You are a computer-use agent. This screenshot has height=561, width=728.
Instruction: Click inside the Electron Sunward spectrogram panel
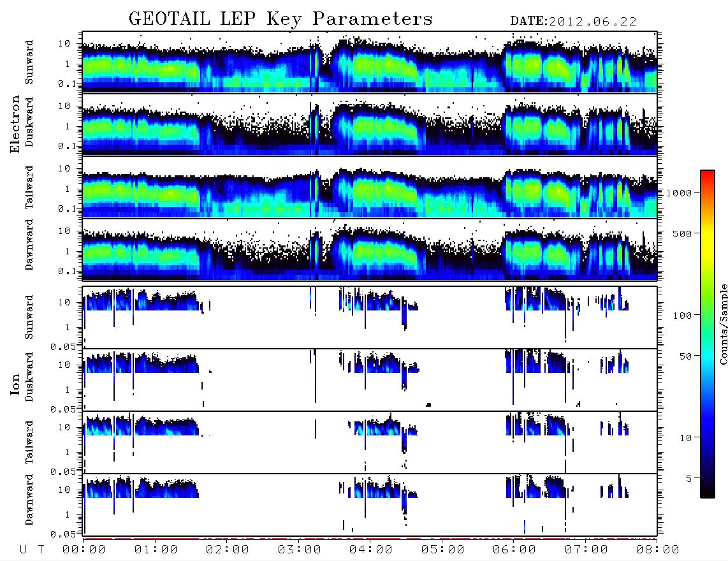tap(370, 62)
